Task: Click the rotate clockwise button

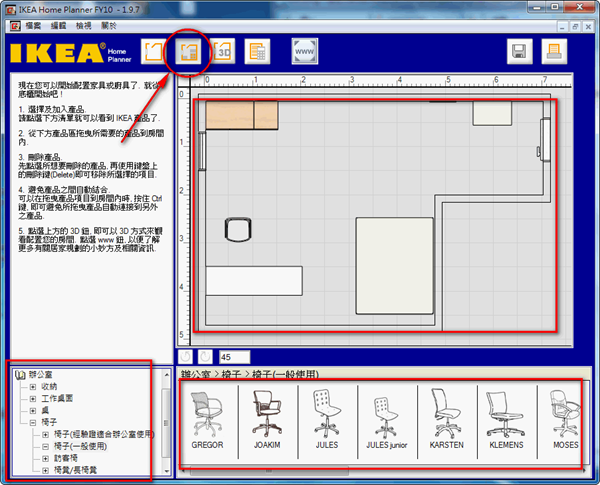Action: [205, 357]
